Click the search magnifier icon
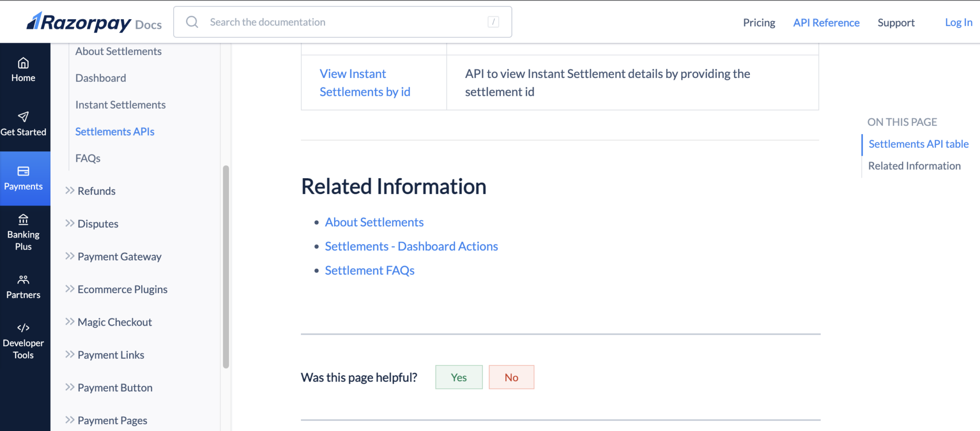 pyautogui.click(x=192, y=22)
